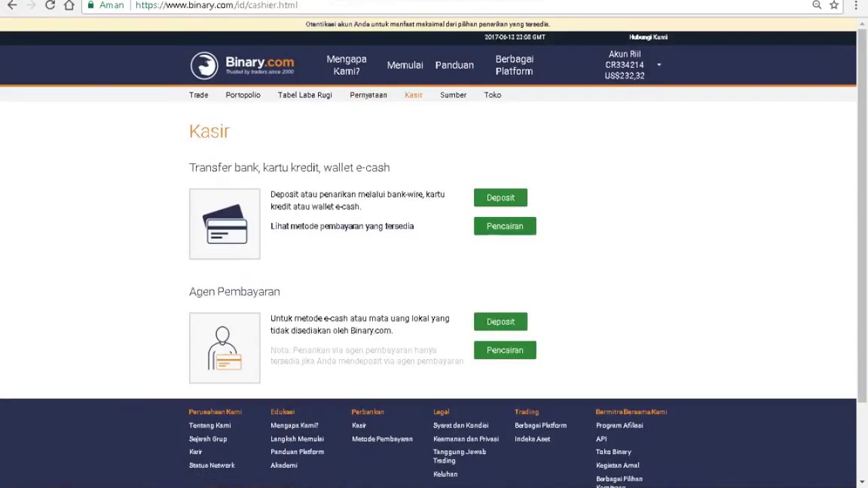Click the payment agent illustration

coord(224,348)
